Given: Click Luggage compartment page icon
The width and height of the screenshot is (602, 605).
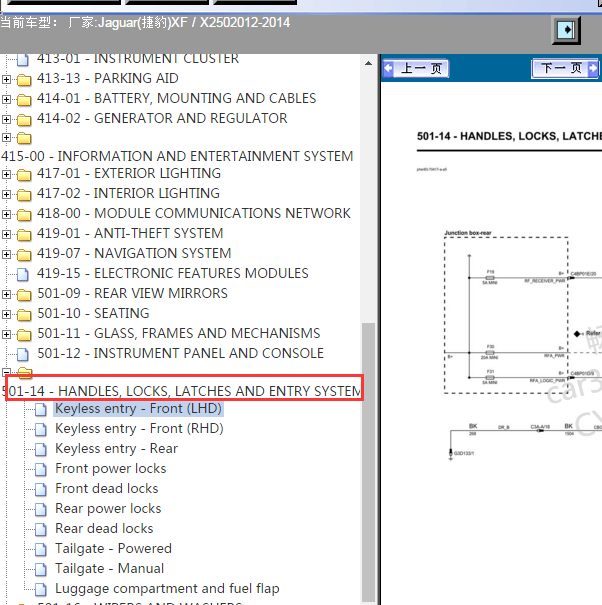Looking at the screenshot, I should pyautogui.click(x=41, y=590).
